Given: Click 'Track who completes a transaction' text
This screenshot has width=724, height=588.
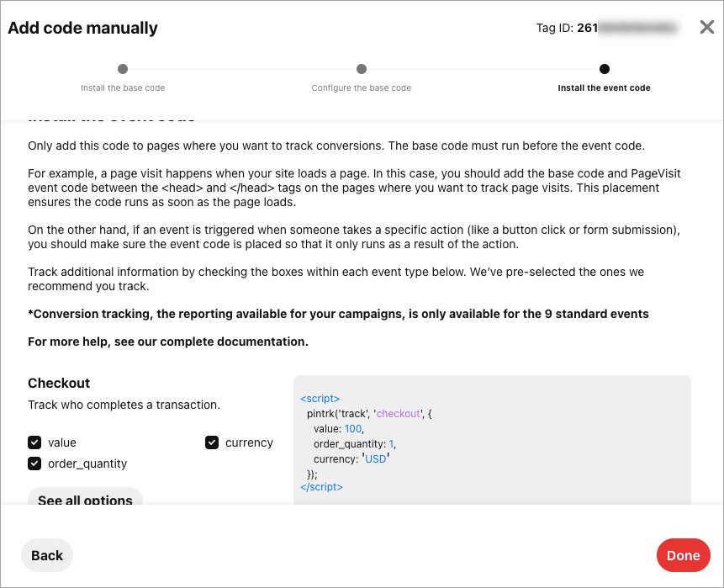Looking at the screenshot, I should click(124, 405).
